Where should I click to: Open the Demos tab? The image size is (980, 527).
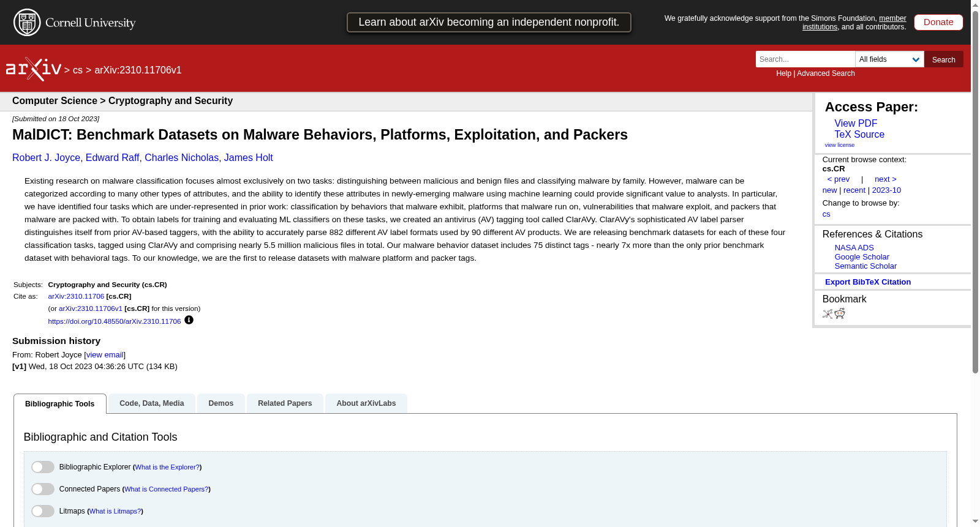pyautogui.click(x=221, y=403)
